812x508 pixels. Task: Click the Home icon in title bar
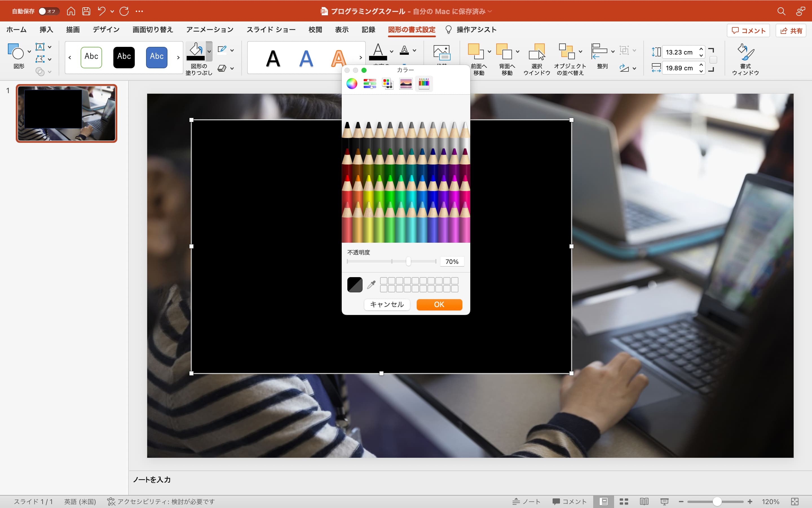(x=71, y=11)
